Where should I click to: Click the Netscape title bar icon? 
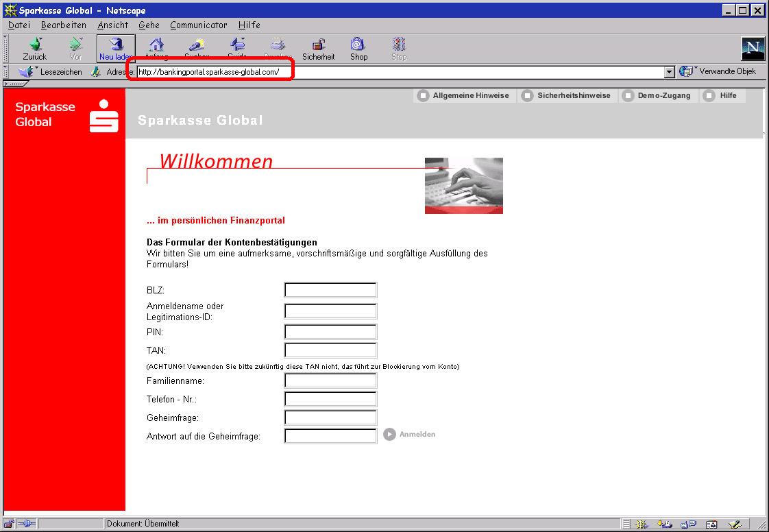click(x=10, y=10)
